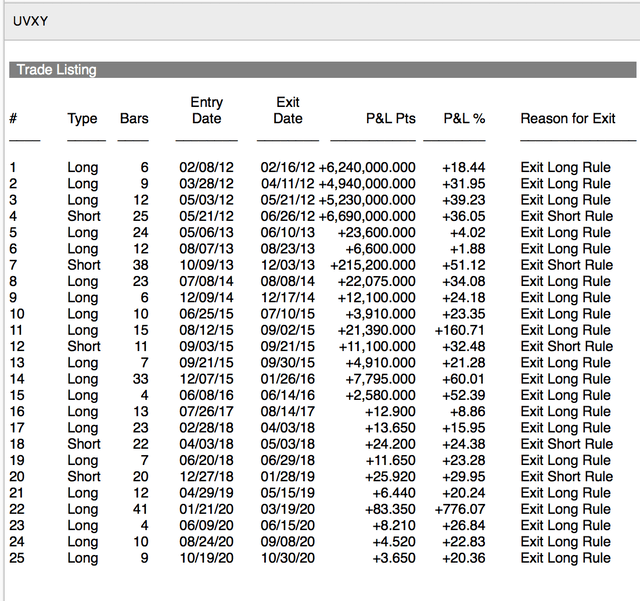Select P&L points +24.200

pos(390,444)
